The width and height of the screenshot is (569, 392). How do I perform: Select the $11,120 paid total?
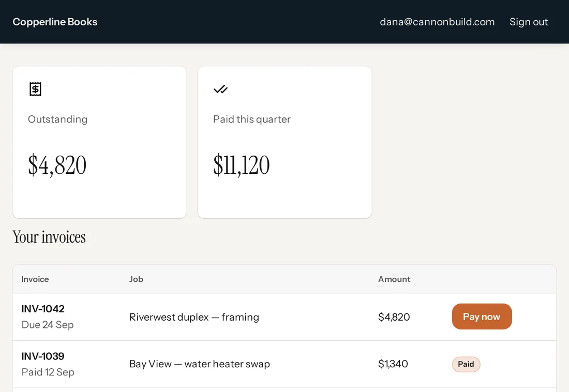(242, 165)
